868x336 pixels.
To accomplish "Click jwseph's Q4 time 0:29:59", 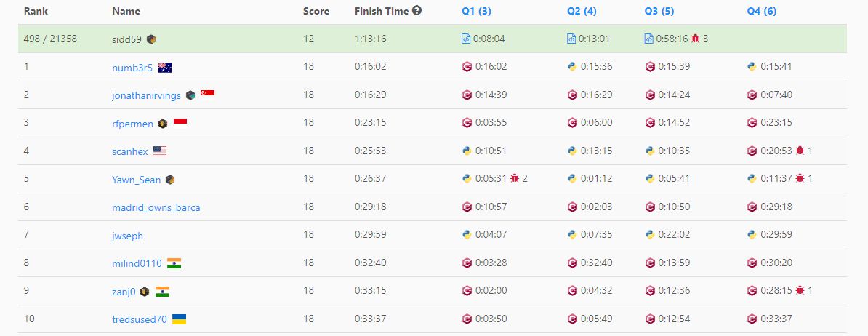I will 776,235.
